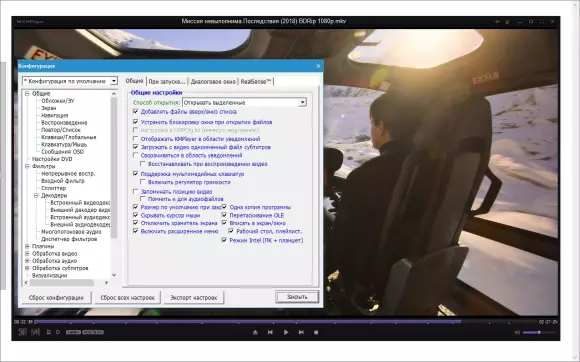Click the 3D mode icon in player bar
Viewport: 580px width, 362px height.
(23, 332)
